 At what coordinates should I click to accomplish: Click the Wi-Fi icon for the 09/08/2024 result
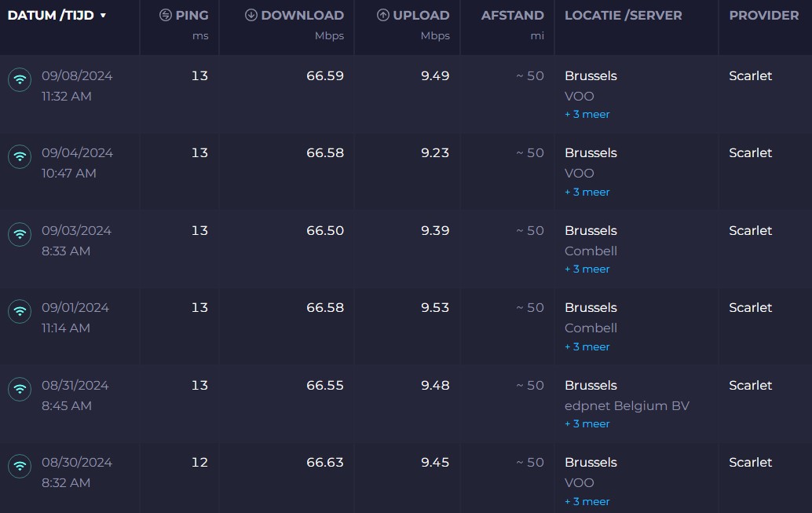pyautogui.click(x=20, y=79)
